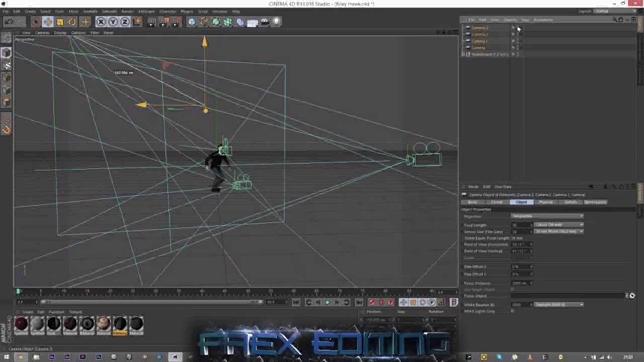The width and height of the screenshot is (644, 362).
Task: Check the Affect Lights Only option
Action: [x=512, y=311]
